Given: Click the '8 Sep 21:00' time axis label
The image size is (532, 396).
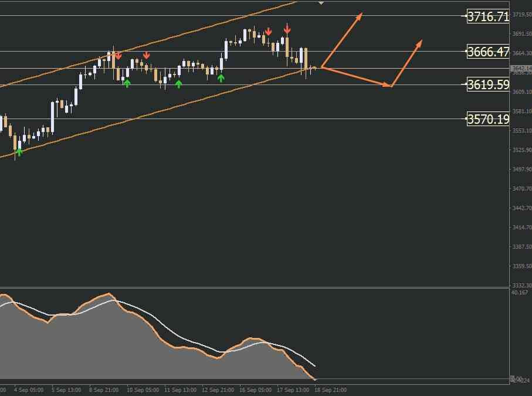Looking at the screenshot, I should point(104,390).
